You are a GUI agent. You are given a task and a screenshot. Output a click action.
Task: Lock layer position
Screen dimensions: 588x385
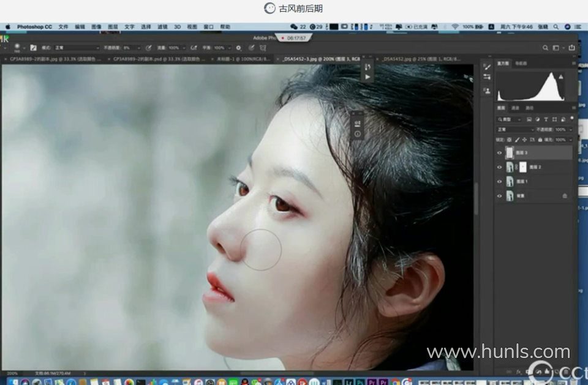[x=525, y=140]
